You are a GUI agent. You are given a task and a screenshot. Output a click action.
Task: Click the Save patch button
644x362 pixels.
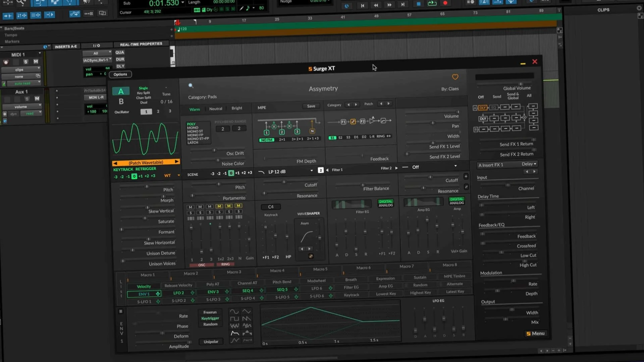tap(311, 106)
